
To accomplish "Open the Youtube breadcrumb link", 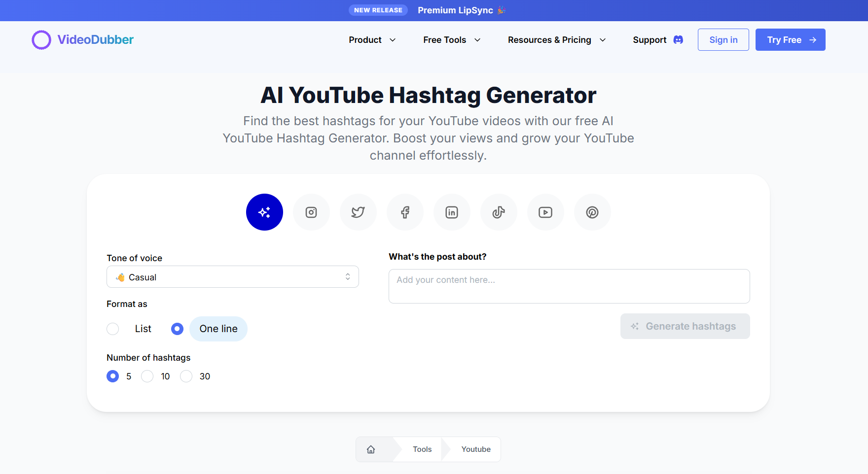I will coord(476,449).
